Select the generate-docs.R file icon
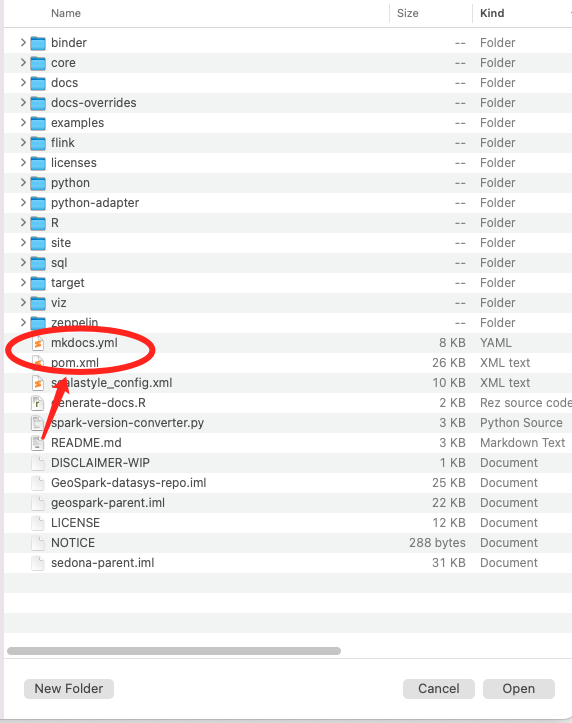The image size is (572, 723). coord(38,403)
